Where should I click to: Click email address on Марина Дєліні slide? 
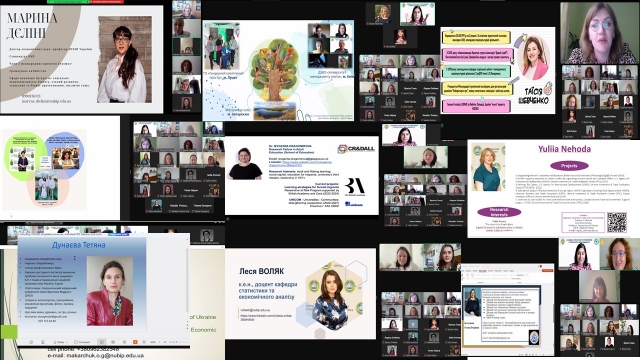pos(47,101)
